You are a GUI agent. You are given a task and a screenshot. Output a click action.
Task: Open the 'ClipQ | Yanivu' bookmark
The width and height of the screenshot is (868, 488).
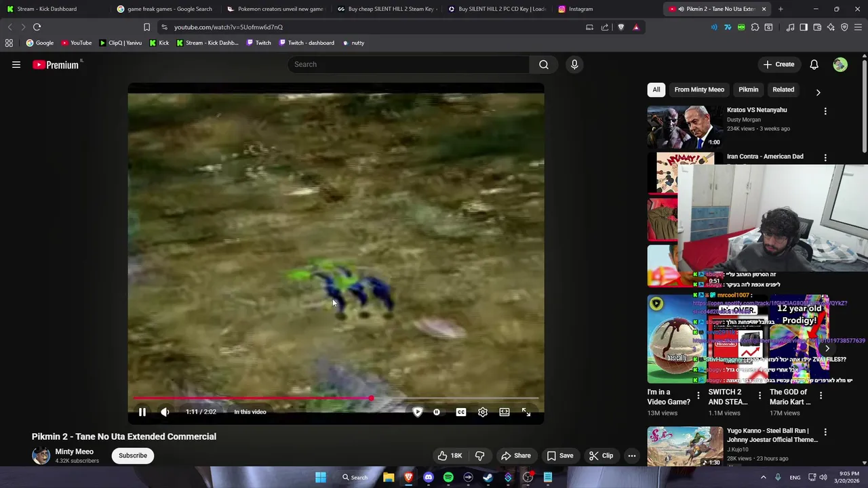121,43
